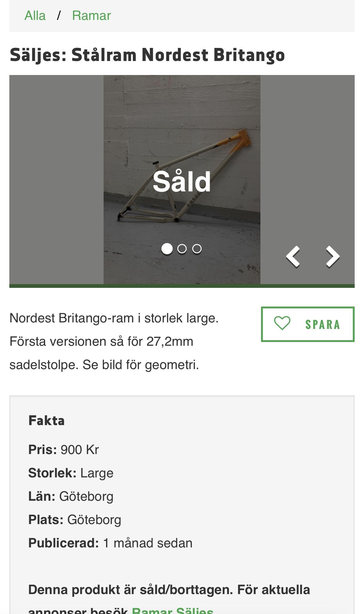Click the 900 Kr price line
Image resolution: width=364 pixels, height=614 pixels.
click(x=64, y=450)
